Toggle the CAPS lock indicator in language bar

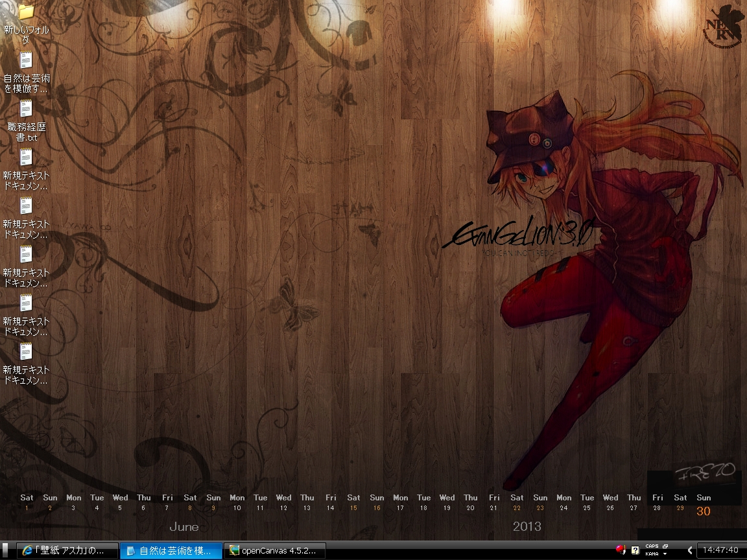pos(652,546)
